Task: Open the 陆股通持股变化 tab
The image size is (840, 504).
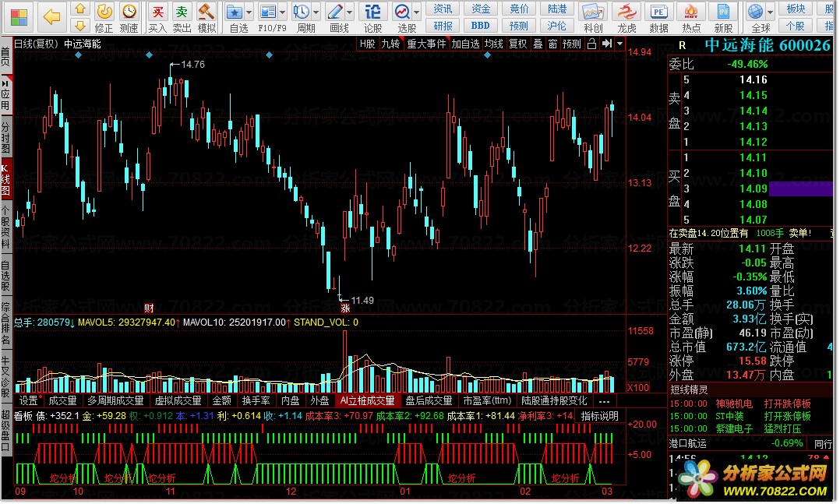Action: [555, 400]
